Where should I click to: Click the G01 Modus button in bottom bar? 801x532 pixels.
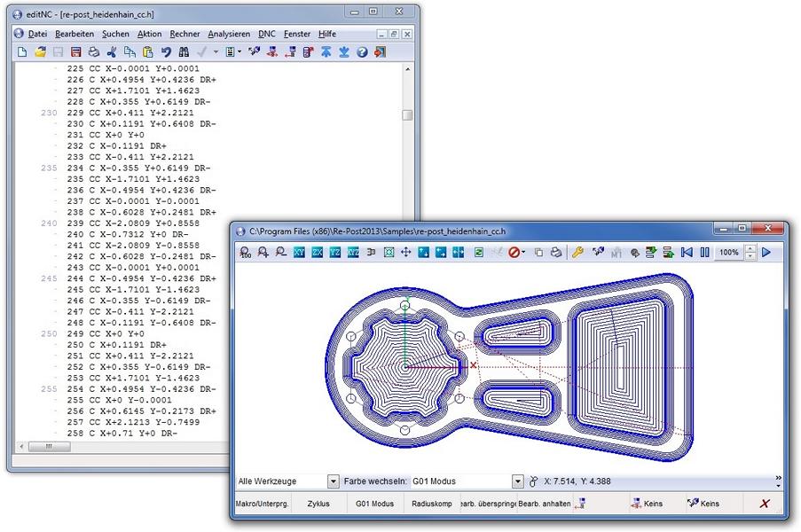[x=374, y=504]
